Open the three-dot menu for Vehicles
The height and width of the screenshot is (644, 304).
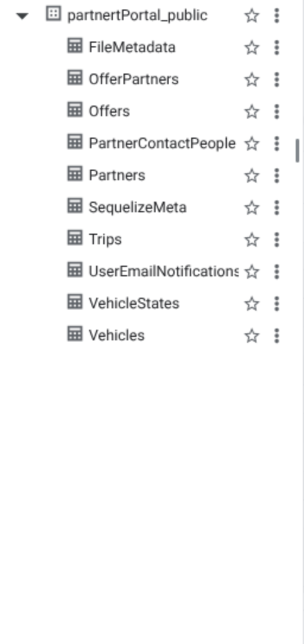tap(277, 336)
